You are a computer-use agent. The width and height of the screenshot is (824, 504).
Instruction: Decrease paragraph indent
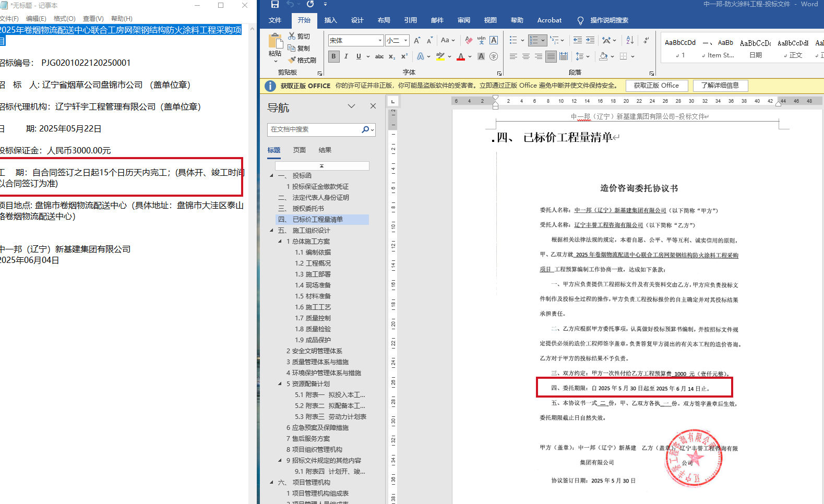click(577, 40)
